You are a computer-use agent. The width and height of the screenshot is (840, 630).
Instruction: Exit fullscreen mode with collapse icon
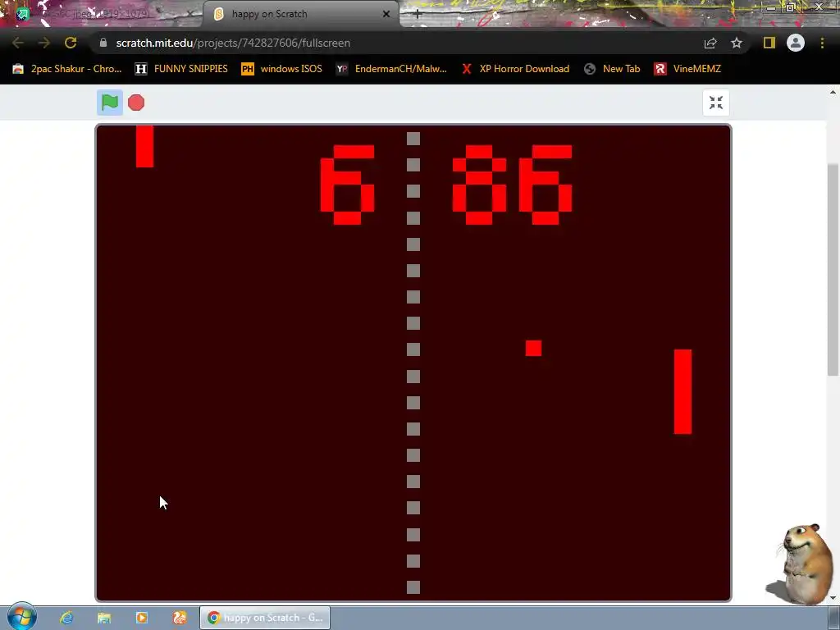point(715,103)
